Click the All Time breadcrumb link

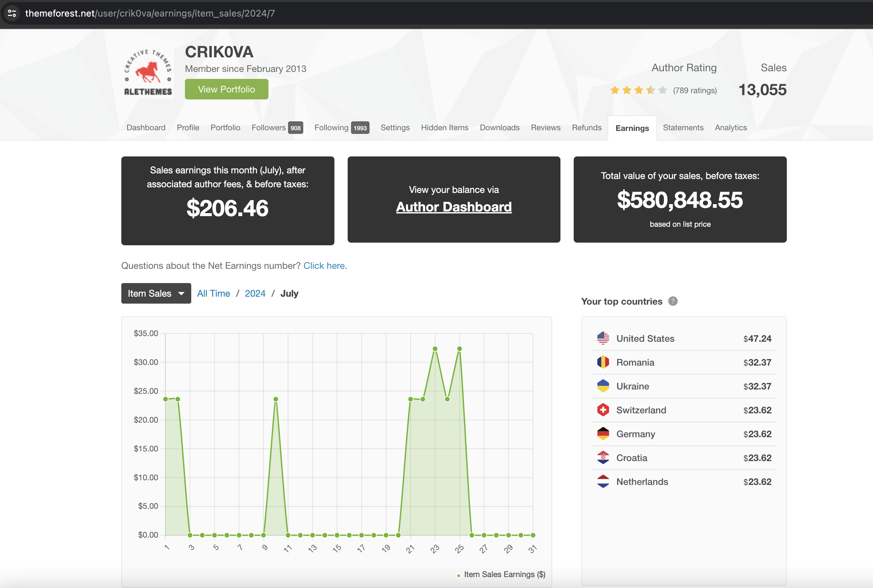[213, 293]
